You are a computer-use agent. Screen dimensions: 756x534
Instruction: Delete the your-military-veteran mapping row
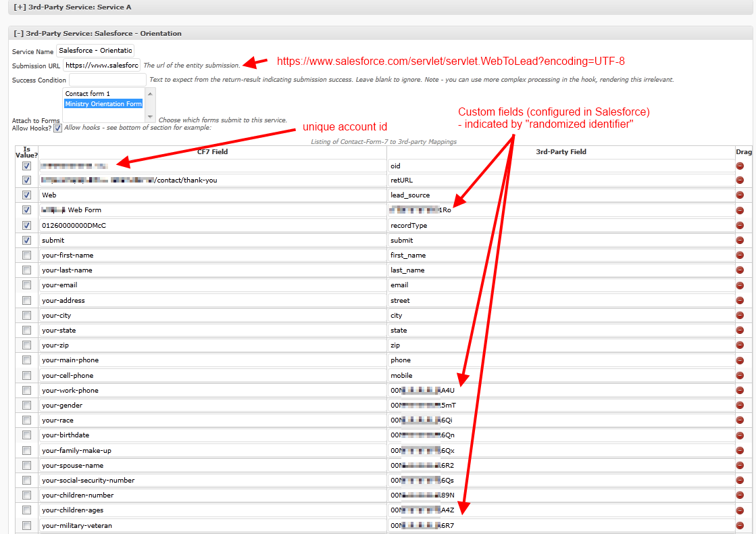point(740,525)
